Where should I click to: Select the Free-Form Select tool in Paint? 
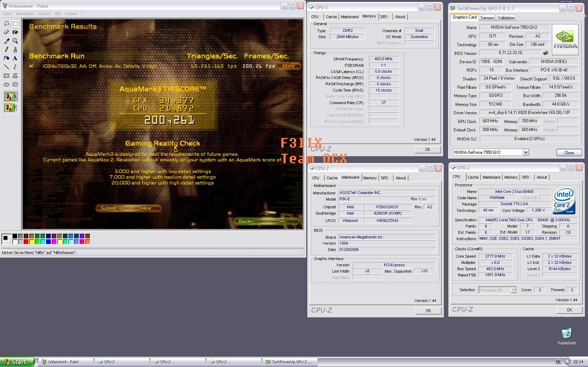click(x=7, y=23)
